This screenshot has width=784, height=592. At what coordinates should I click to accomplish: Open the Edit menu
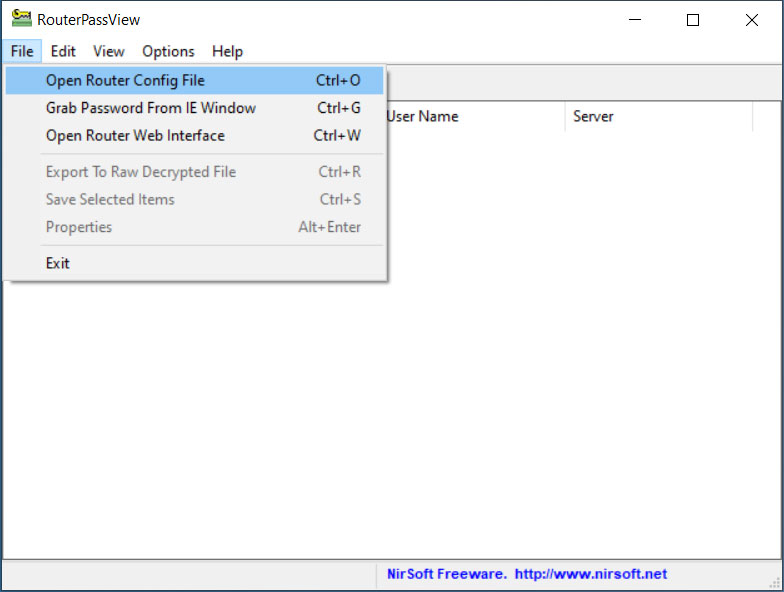click(x=63, y=52)
